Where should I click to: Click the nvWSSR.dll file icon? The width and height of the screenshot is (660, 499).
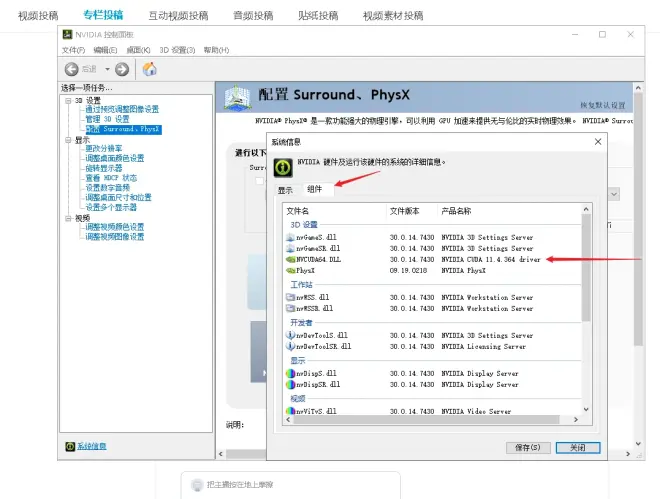[x=290, y=308]
